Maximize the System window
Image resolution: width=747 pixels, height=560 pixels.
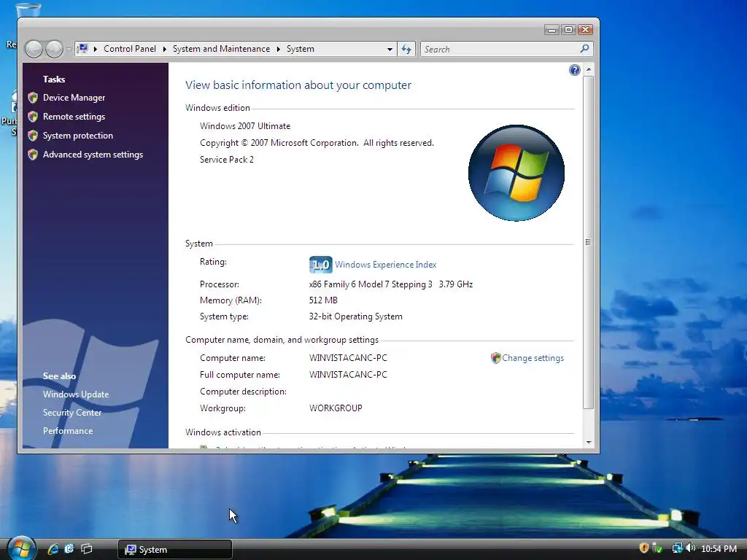pyautogui.click(x=568, y=30)
